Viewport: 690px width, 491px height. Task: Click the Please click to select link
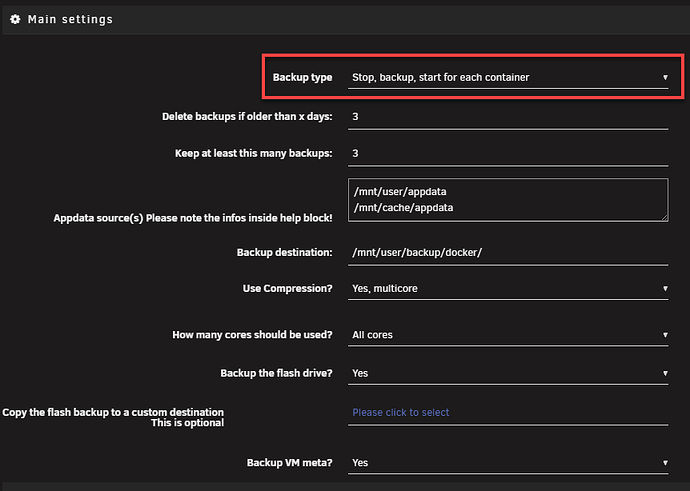pyautogui.click(x=401, y=412)
